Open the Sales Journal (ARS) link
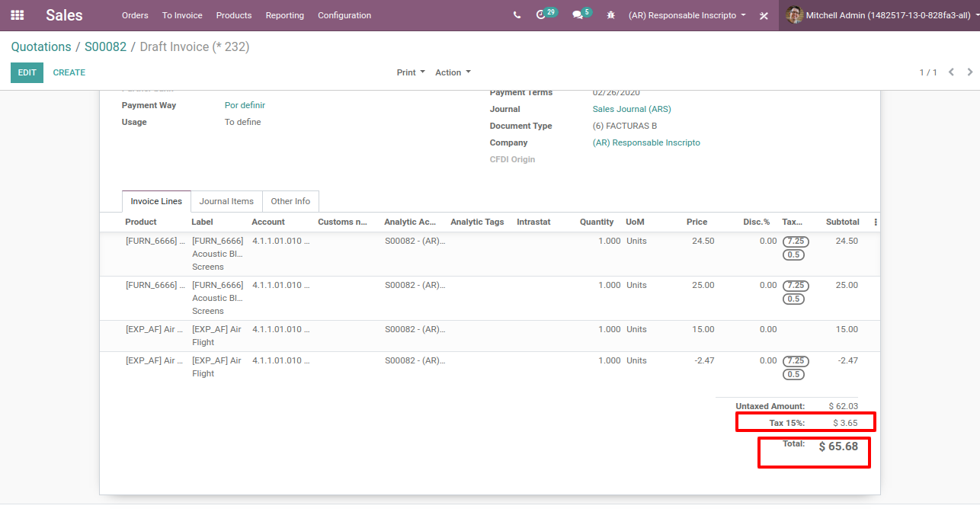The width and height of the screenshot is (980, 512). [631, 109]
